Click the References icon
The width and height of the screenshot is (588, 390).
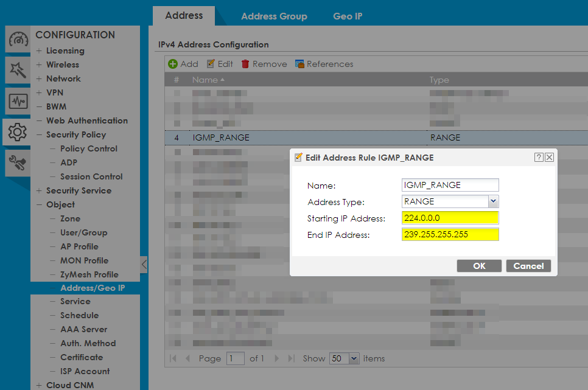tap(299, 64)
